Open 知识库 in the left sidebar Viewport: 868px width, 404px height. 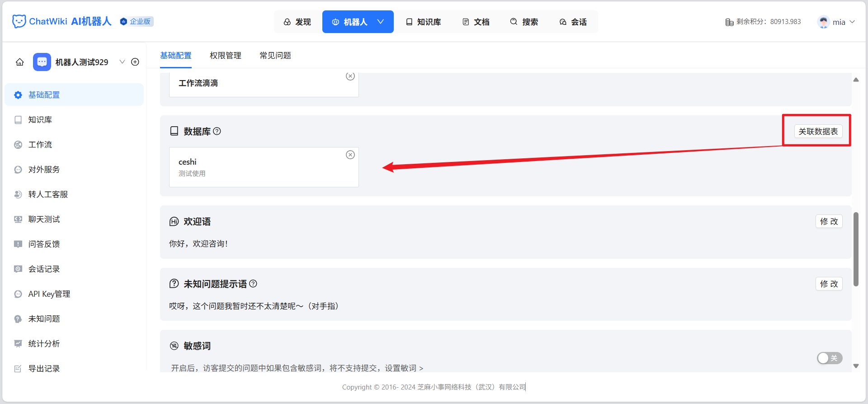pos(74,119)
